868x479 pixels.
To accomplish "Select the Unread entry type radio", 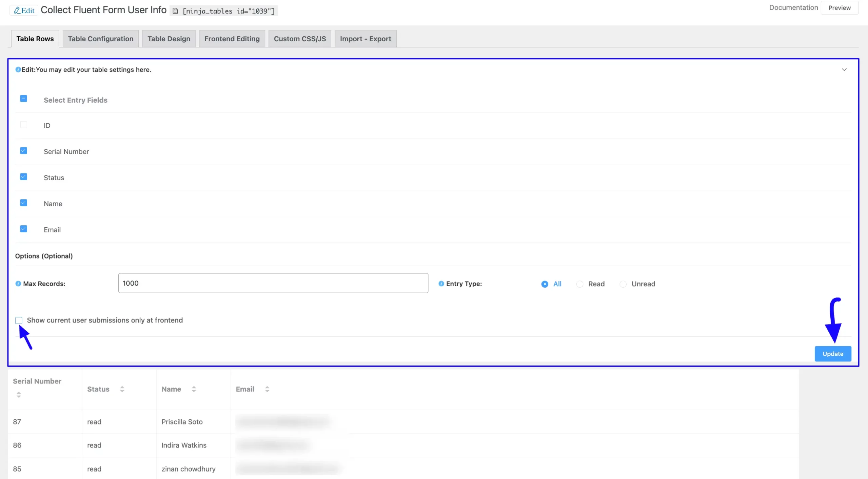I will (623, 284).
